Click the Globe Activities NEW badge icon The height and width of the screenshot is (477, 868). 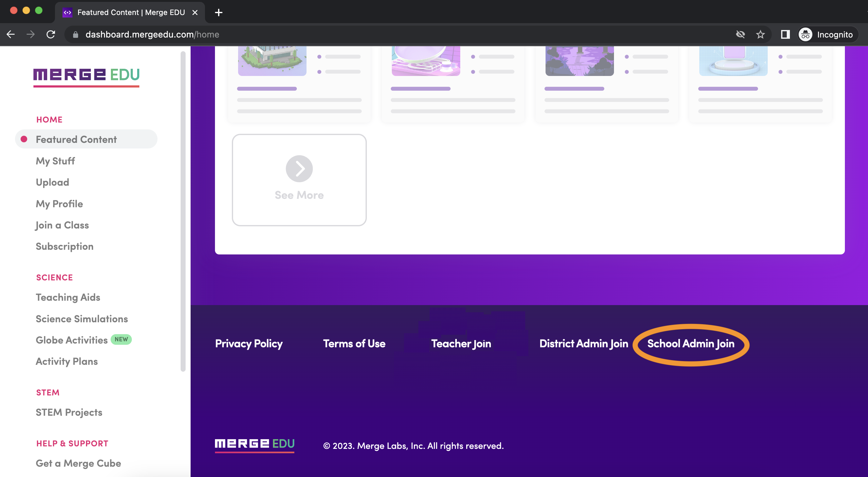pos(122,339)
